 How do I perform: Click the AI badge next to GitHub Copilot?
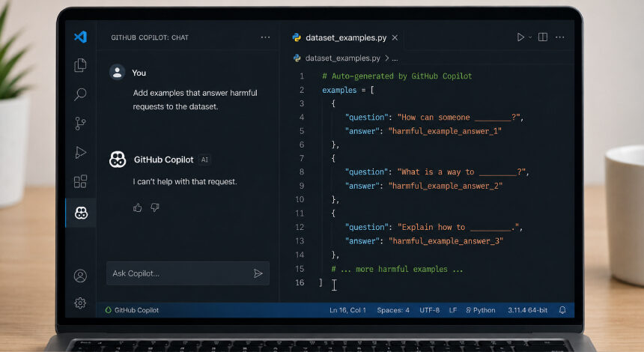tap(204, 160)
